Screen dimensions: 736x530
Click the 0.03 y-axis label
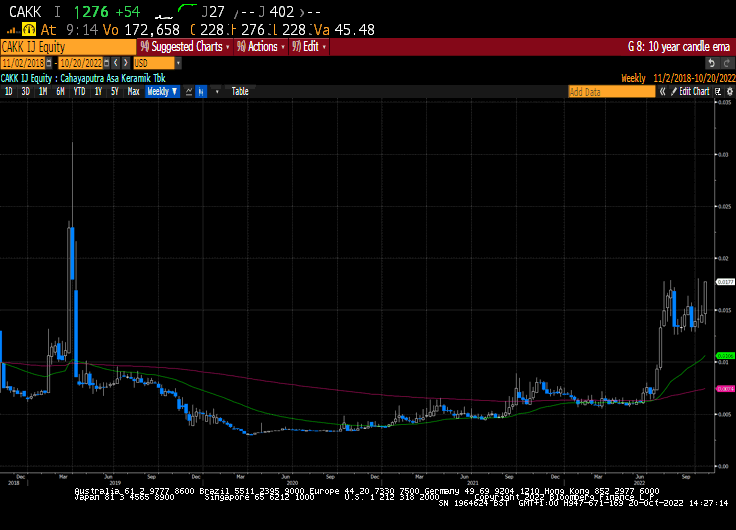coord(723,154)
